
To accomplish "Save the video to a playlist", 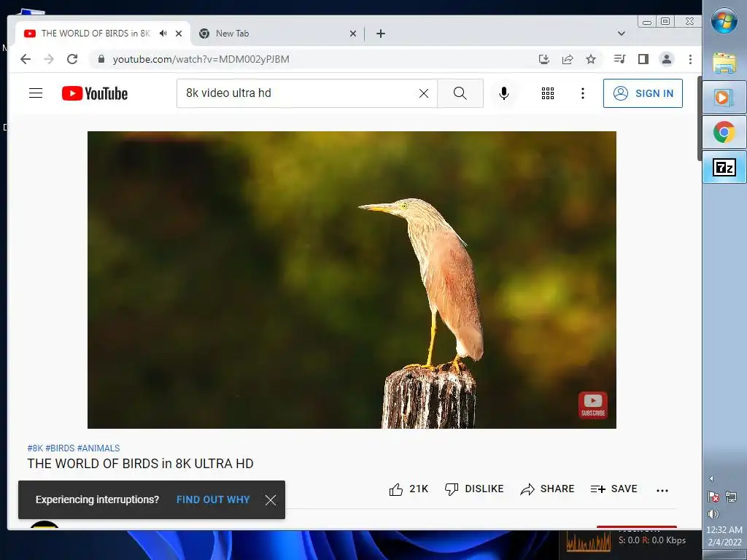I will click(x=614, y=489).
